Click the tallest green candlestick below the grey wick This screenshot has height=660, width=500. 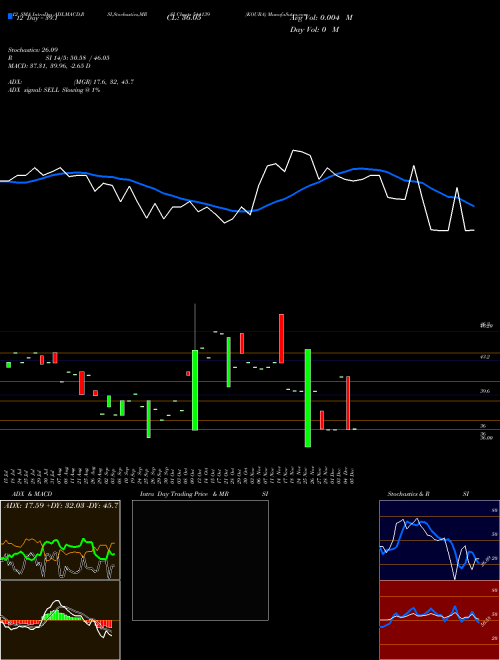(x=195, y=390)
